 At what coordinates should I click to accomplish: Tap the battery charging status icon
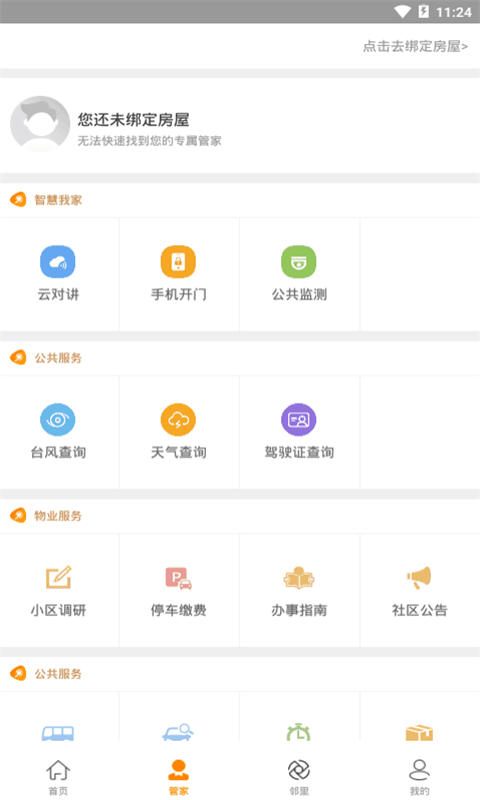pyautogui.click(x=423, y=11)
